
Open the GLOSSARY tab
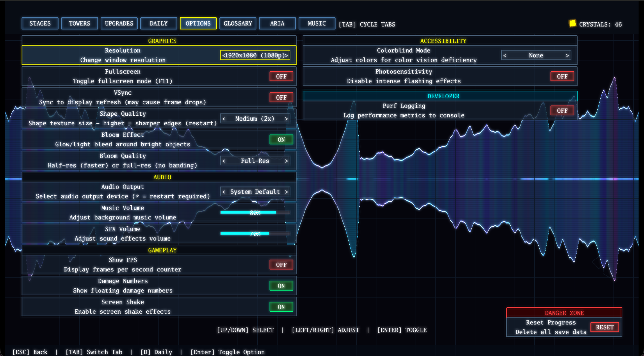[238, 24]
